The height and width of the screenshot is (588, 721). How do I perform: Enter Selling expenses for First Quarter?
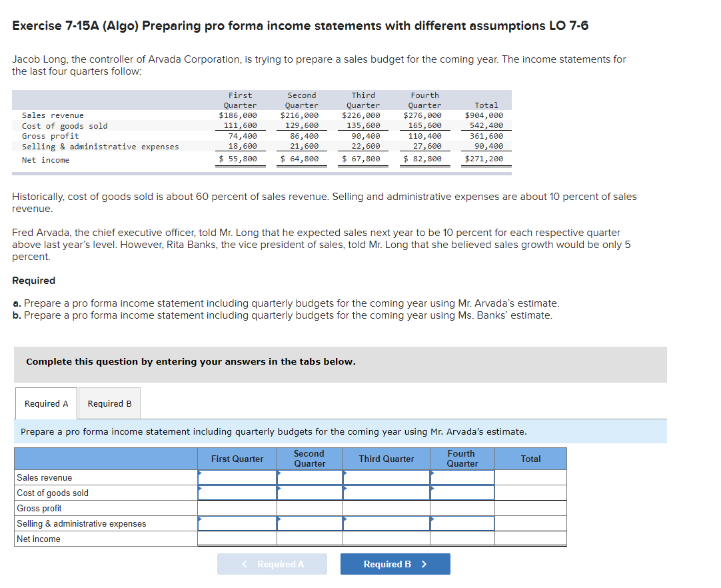[x=237, y=523]
